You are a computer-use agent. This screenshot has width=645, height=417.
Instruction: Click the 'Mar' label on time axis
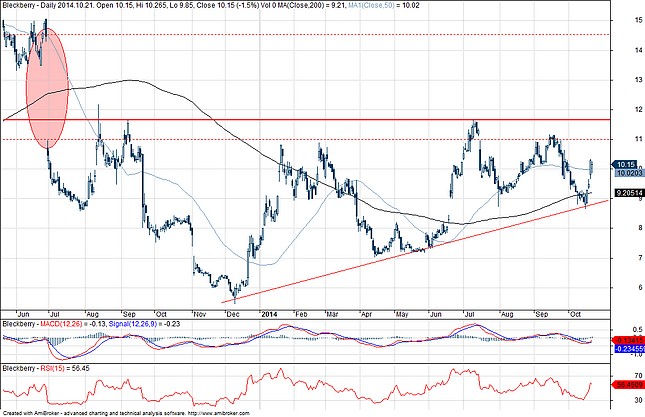(332, 315)
